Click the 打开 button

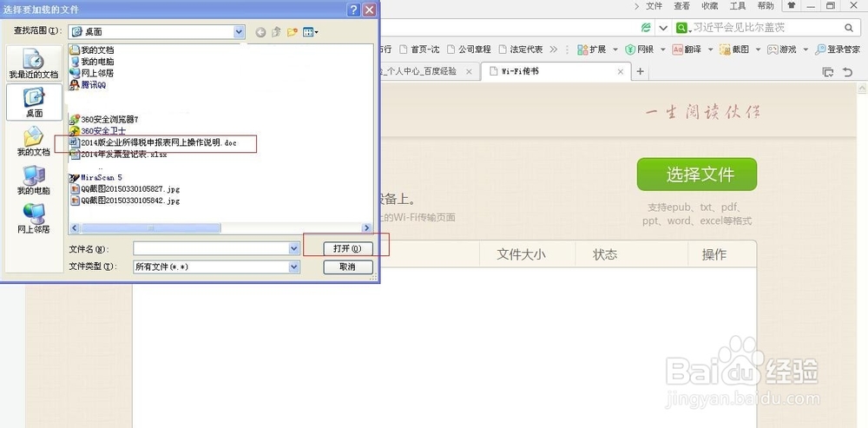[348, 249]
